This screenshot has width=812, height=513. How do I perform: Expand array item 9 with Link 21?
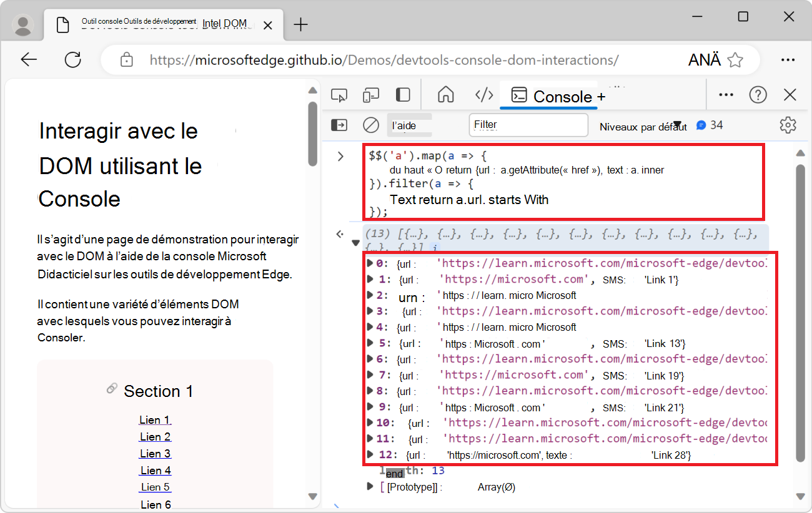point(370,407)
